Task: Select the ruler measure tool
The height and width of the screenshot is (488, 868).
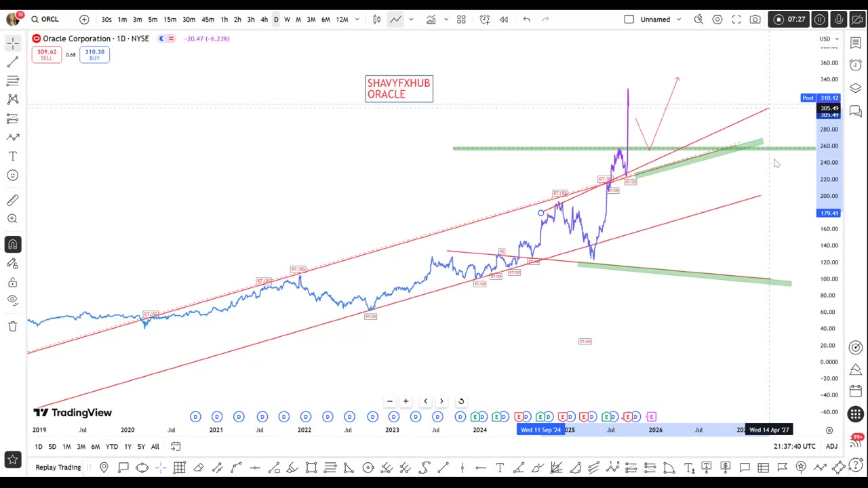Action: (12, 200)
